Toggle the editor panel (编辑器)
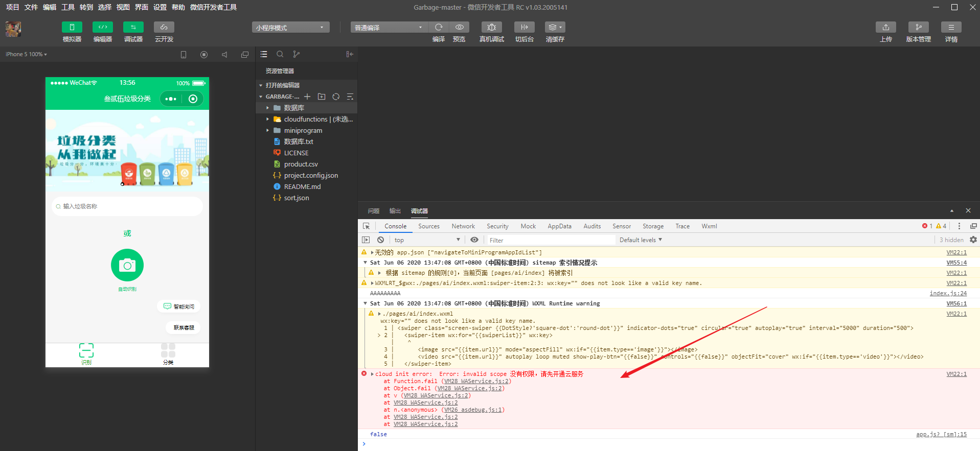This screenshot has height=451, width=980. point(103,27)
